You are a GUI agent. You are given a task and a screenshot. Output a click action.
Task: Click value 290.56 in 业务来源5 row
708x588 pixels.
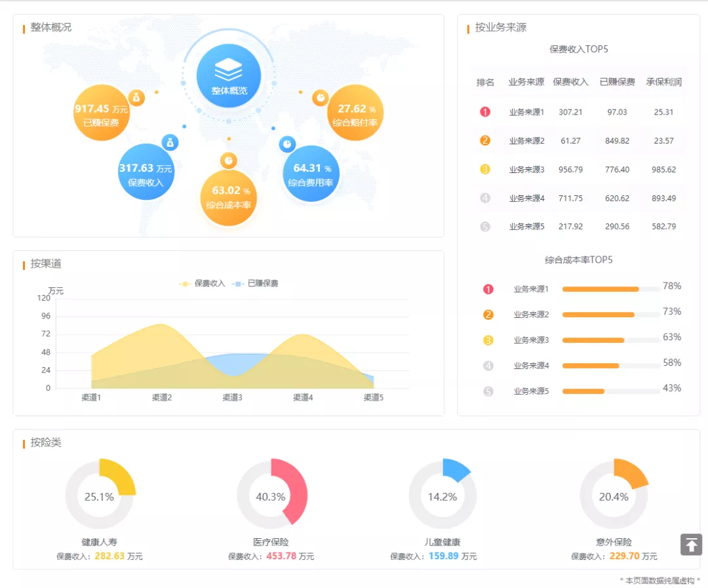618,227
